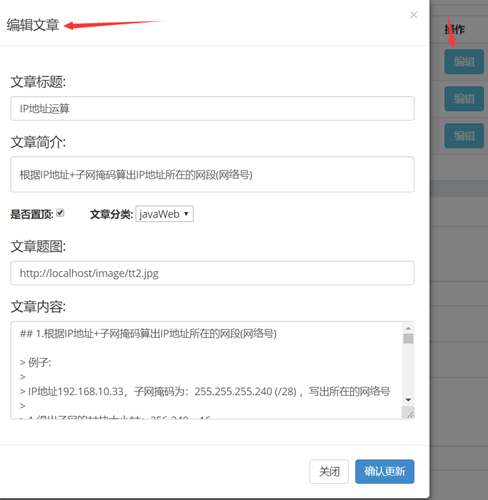Click the 编辑文章 dialog title
Image resolution: width=488 pixels, height=500 pixels.
(33, 25)
